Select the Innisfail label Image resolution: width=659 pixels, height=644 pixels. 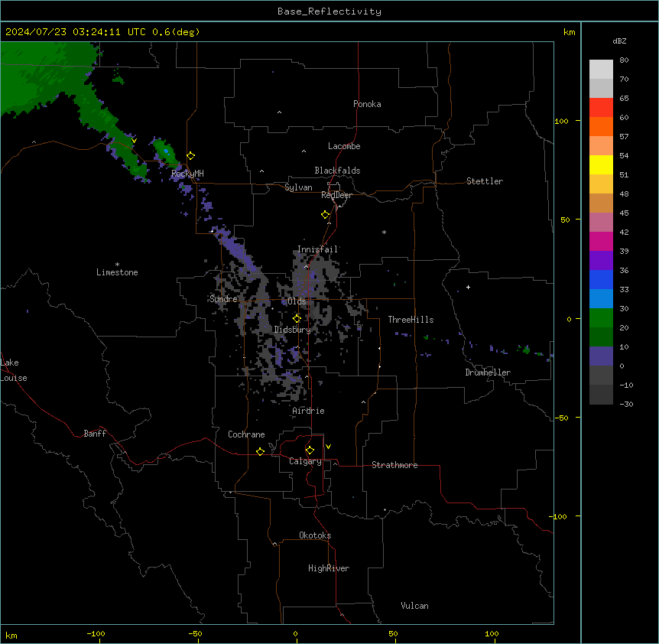coord(318,249)
